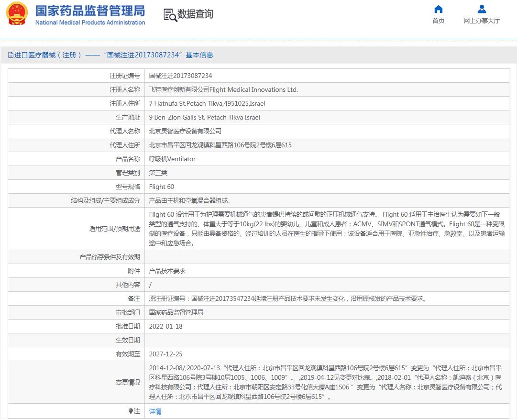
Task: Click the 数据查询 magnifier document icon
Action: (x=170, y=15)
